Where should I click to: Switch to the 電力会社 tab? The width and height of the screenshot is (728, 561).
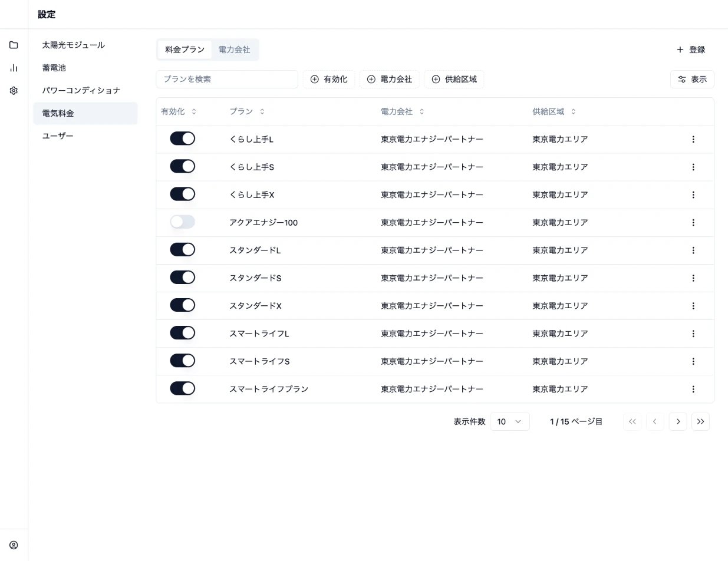click(x=235, y=49)
